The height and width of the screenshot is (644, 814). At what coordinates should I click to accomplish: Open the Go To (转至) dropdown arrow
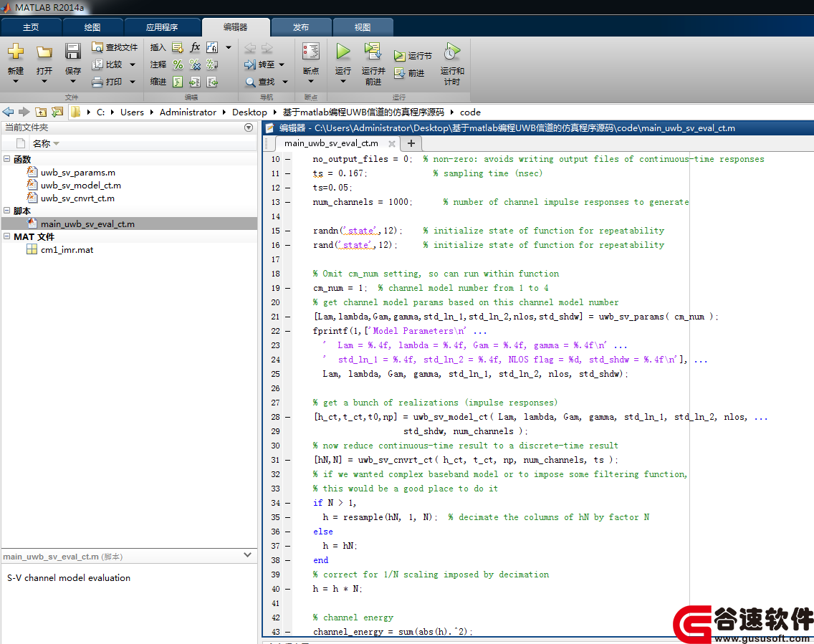tap(282, 65)
